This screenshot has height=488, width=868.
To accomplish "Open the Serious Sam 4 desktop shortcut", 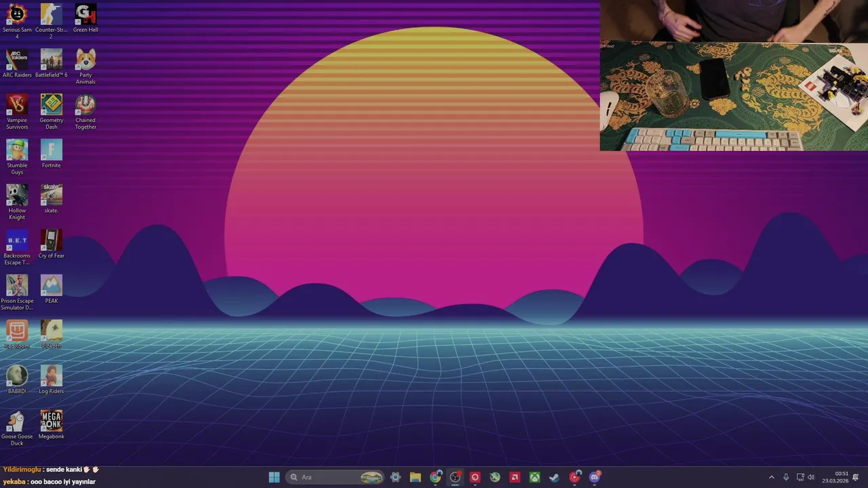I will [17, 21].
